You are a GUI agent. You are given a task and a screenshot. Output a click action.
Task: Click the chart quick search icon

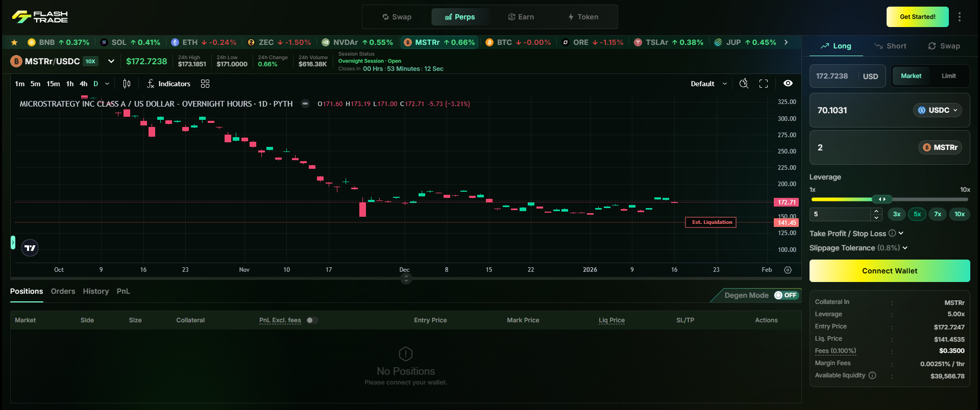point(744,84)
